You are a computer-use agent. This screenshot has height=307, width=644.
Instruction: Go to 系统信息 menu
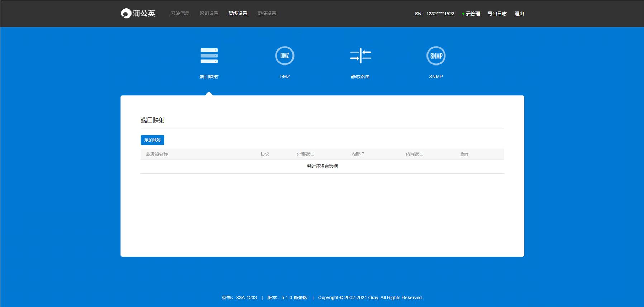180,14
